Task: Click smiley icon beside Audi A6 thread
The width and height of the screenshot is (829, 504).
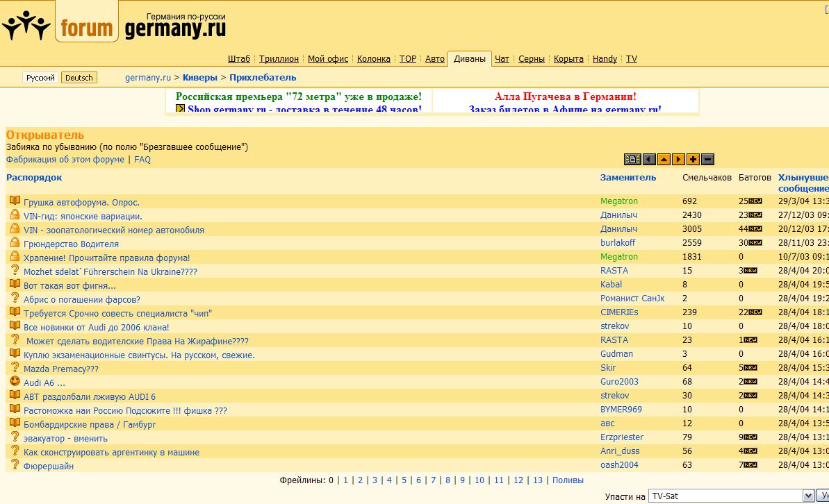Action: click(x=15, y=382)
